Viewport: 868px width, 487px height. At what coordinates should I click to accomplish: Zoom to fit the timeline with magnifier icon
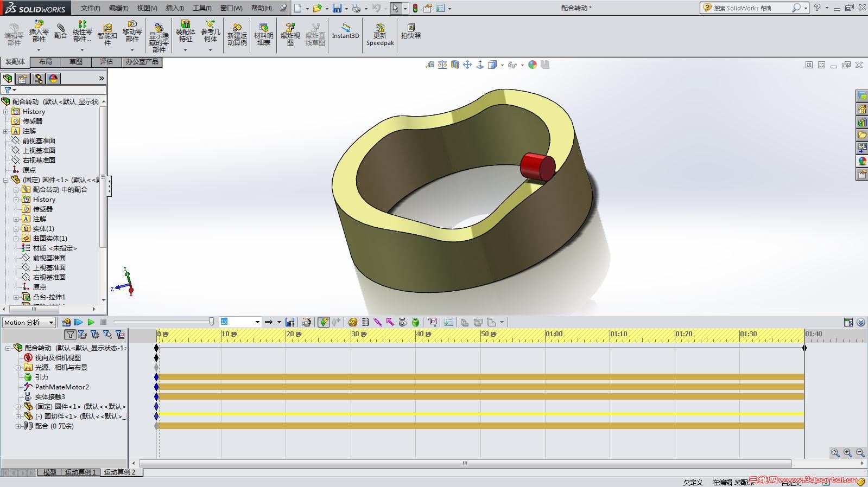click(835, 452)
